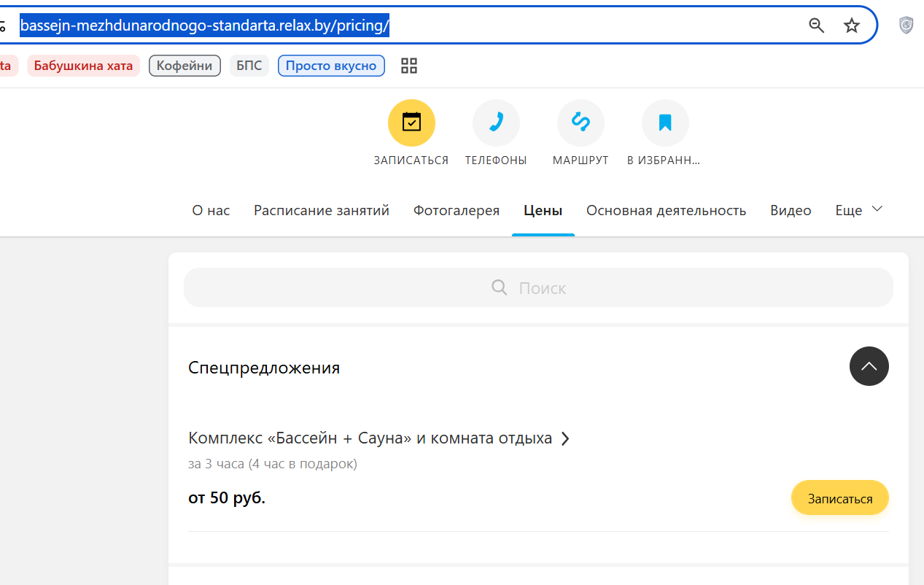Click the site info icon before the URL
924x585 pixels.
click(x=3, y=26)
